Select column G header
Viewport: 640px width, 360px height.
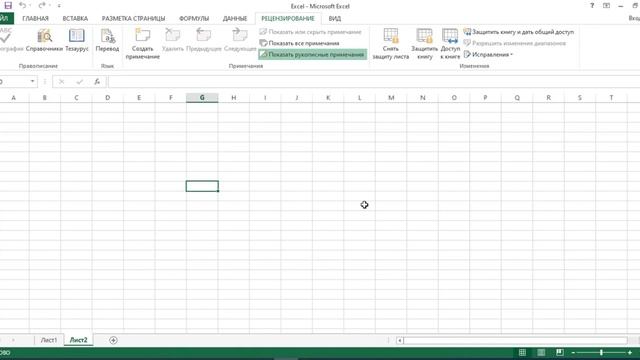click(202, 98)
